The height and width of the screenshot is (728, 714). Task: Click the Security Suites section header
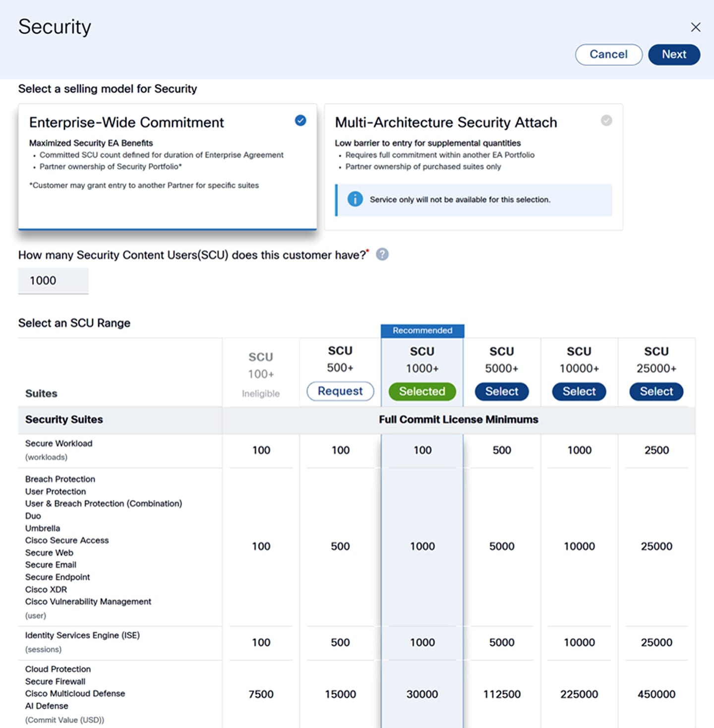click(64, 420)
